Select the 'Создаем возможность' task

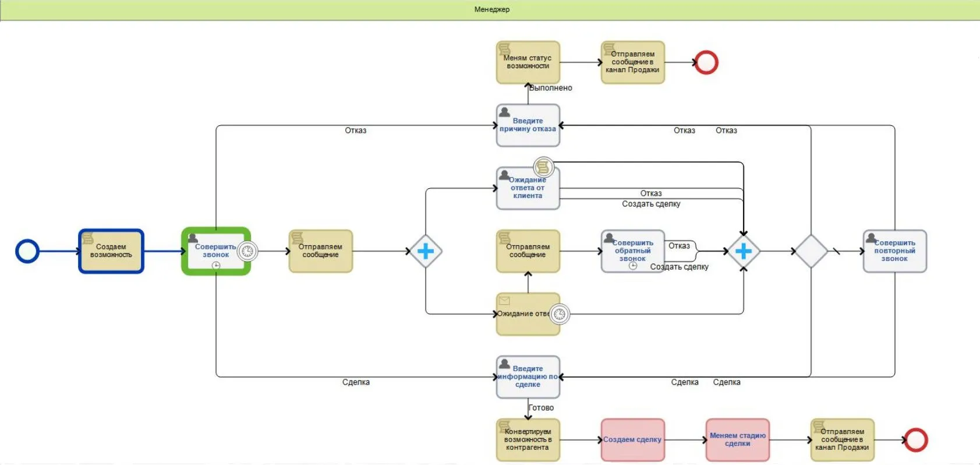coord(111,251)
